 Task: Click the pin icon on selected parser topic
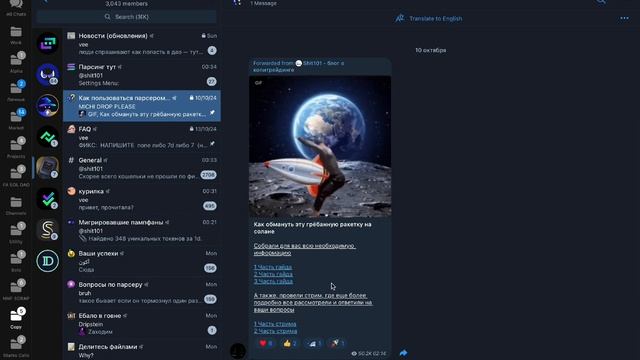pyautogui.click(x=212, y=113)
